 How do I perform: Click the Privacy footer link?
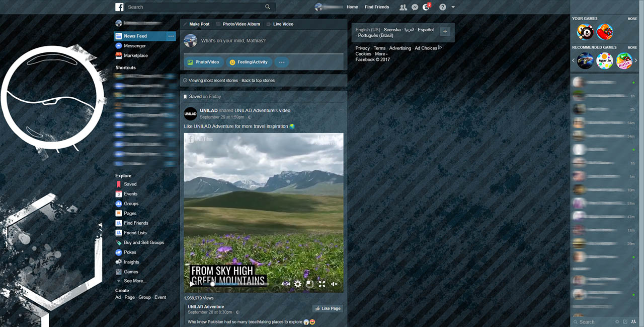point(362,48)
